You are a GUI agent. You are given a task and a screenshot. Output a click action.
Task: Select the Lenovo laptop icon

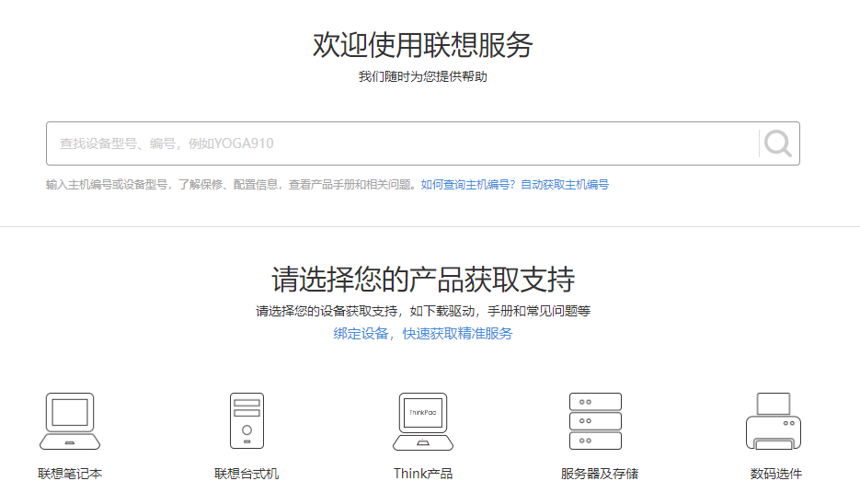(x=70, y=421)
